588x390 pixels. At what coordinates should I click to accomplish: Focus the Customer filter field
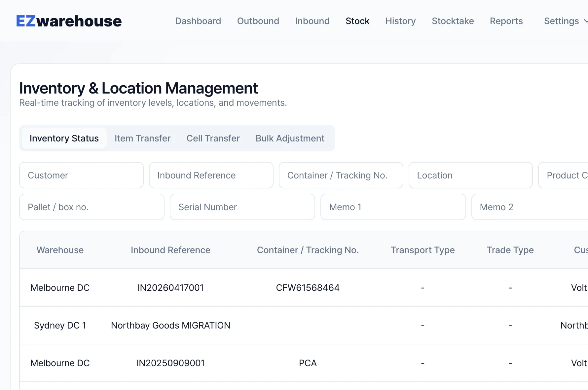point(81,175)
